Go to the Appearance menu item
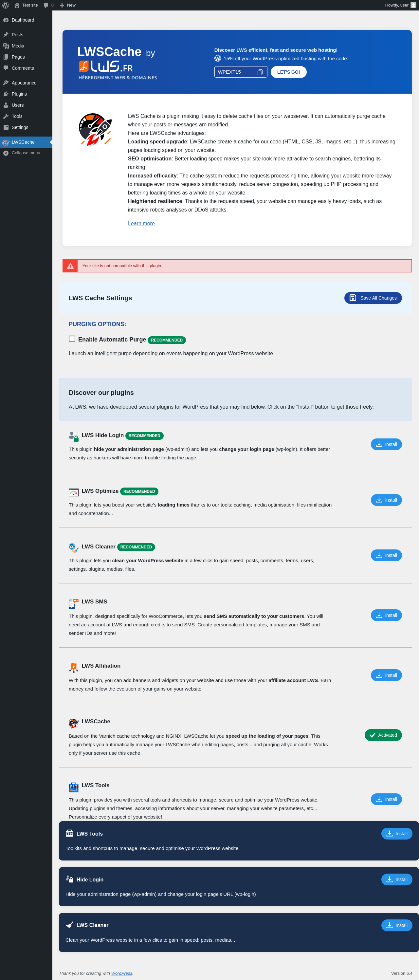 [24, 83]
